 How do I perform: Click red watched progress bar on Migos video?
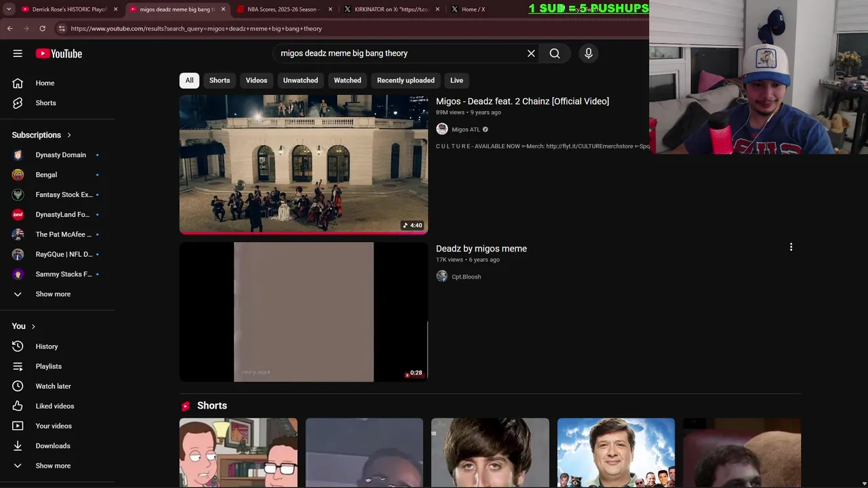pyautogui.click(x=304, y=232)
